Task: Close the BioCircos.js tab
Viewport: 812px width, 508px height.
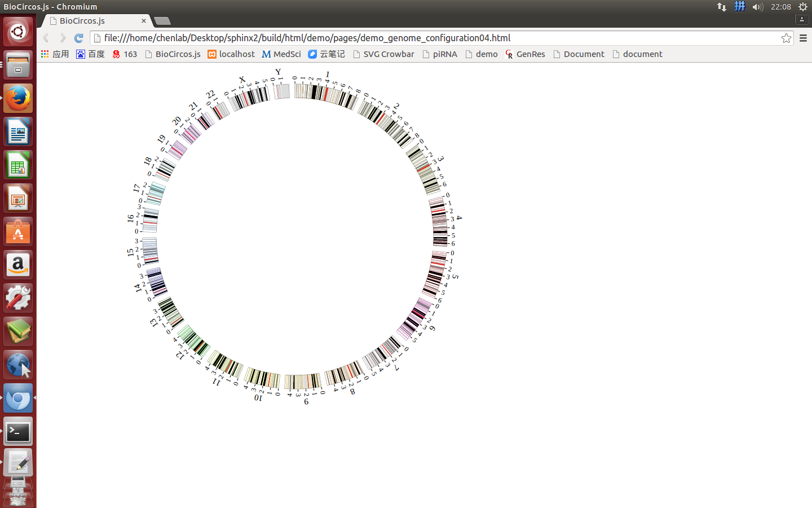Action: click(144, 21)
